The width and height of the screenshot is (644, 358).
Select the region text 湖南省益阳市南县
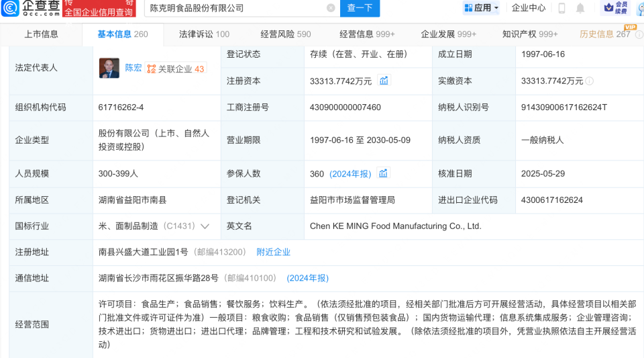(x=132, y=200)
